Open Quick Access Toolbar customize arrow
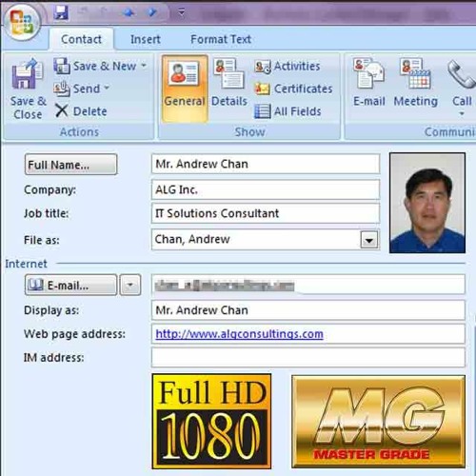 coord(181,12)
